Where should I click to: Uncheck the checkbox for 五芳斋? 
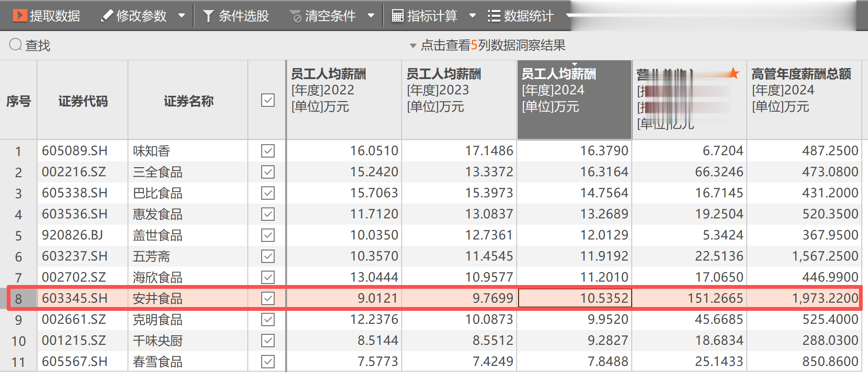pos(268,256)
